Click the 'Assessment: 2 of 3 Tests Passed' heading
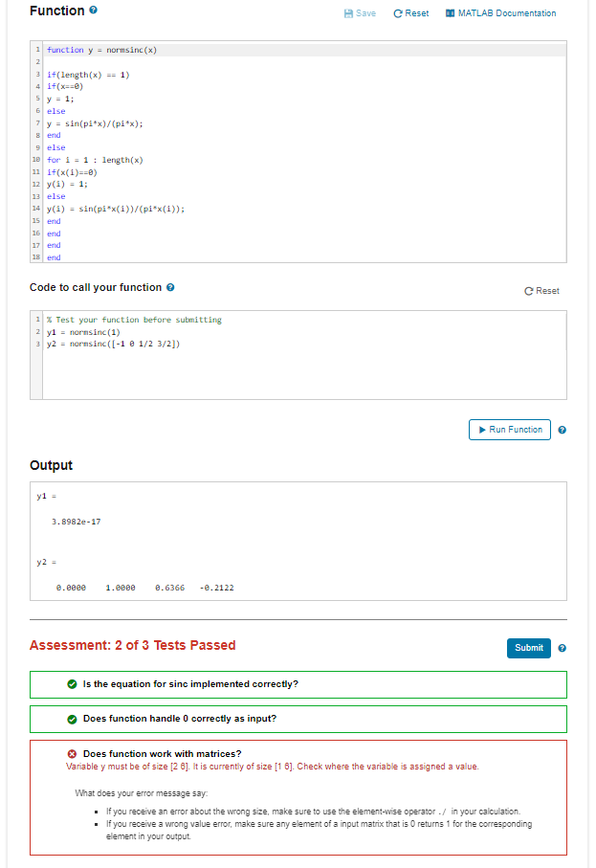Screen dimensions: 596x868 click(132, 645)
